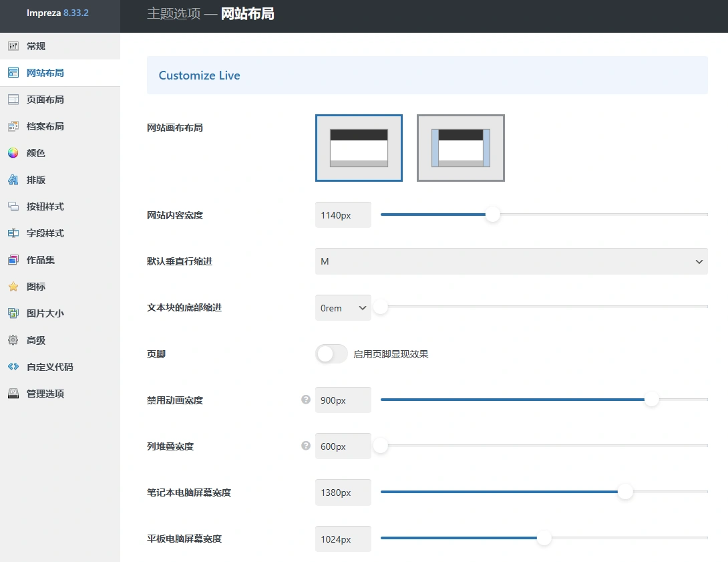The image size is (728, 562).
Task: Click the 图片大小 image sizes icon
Action: [15, 313]
